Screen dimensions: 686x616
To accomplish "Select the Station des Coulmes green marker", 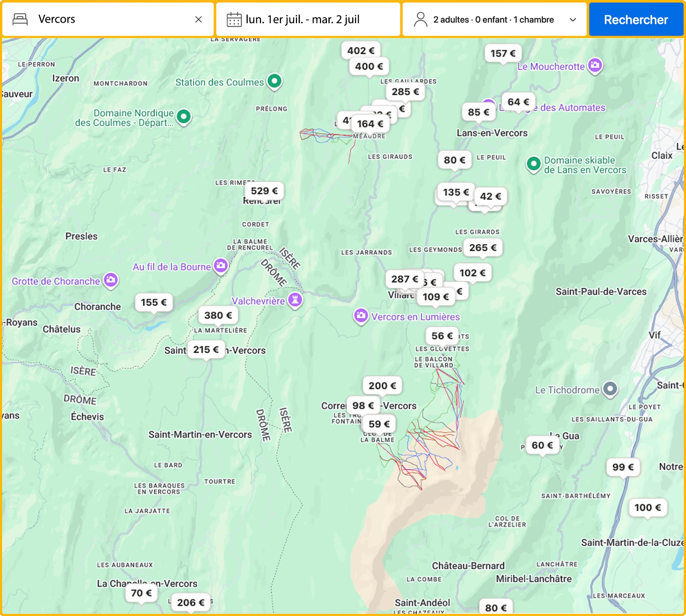I will (x=274, y=81).
